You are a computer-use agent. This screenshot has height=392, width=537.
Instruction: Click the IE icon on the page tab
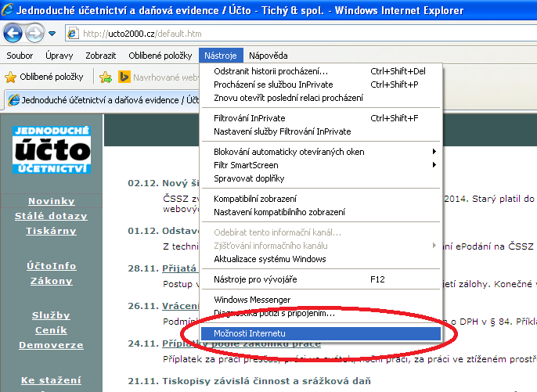click(14, 100)
